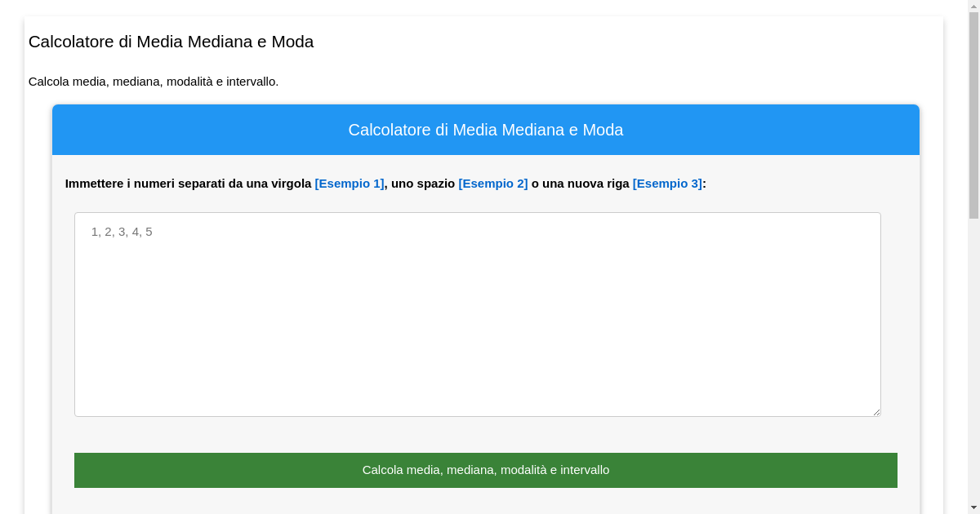Select the page heading 'Calcolatore di Media Mediana e Moda'

point(171,42)
